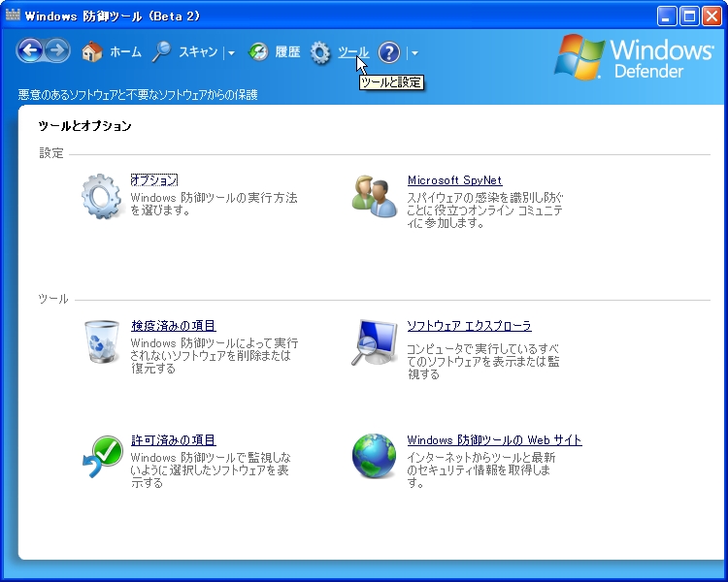Open Tools using the gear toolbar icon

[x=320, y=52]
